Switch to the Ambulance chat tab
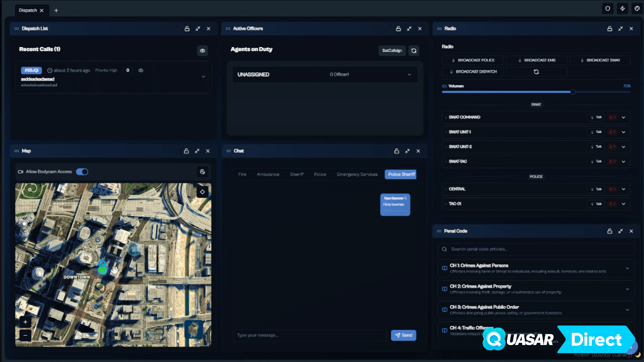The image size is (644, 362). click(x=268, y=174)
